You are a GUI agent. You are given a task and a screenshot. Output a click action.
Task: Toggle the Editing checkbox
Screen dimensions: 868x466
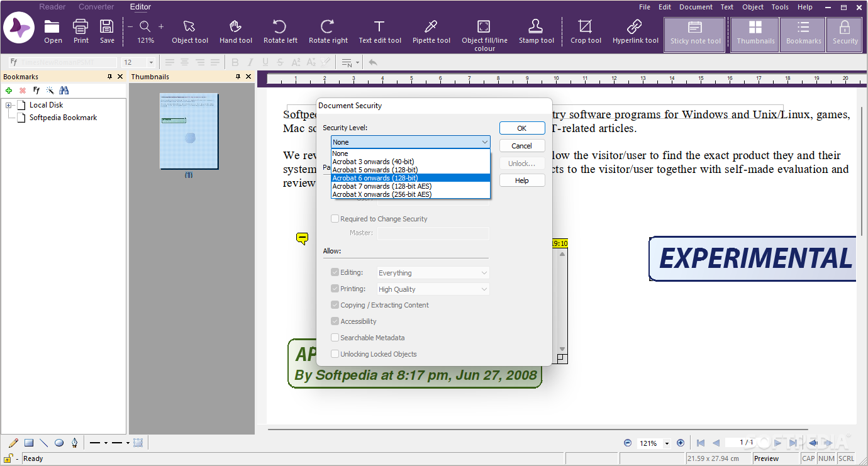pos(335,272)
